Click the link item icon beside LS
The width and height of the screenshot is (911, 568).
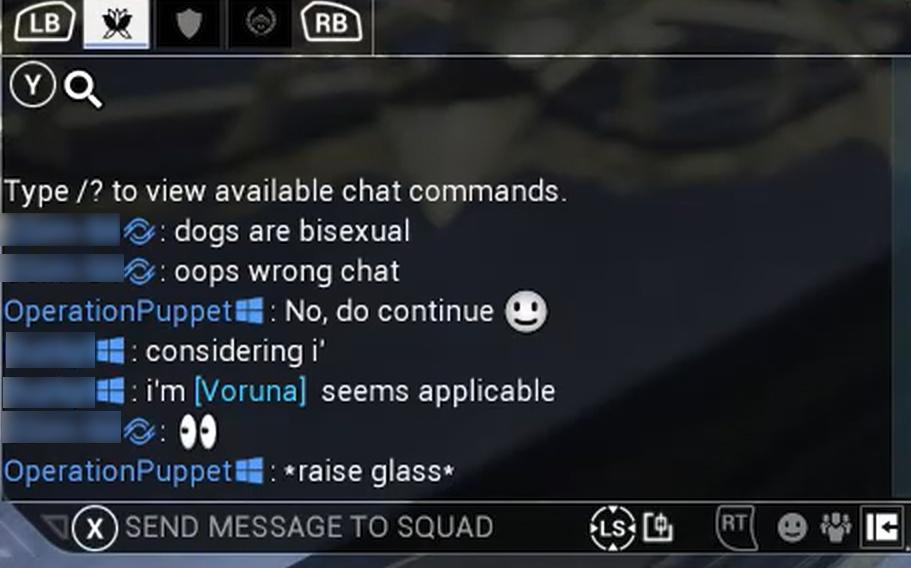click(x=658, y=527)
